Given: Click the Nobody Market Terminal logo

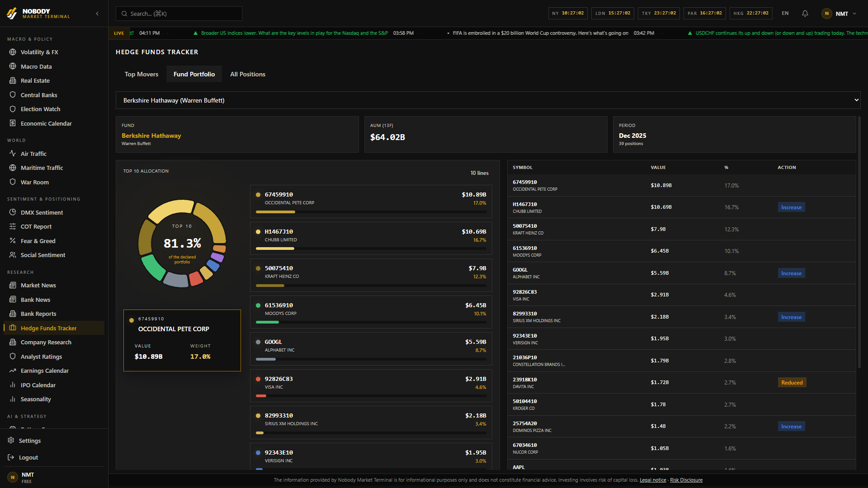Looking at the screenshot, I should pos(38,14).
